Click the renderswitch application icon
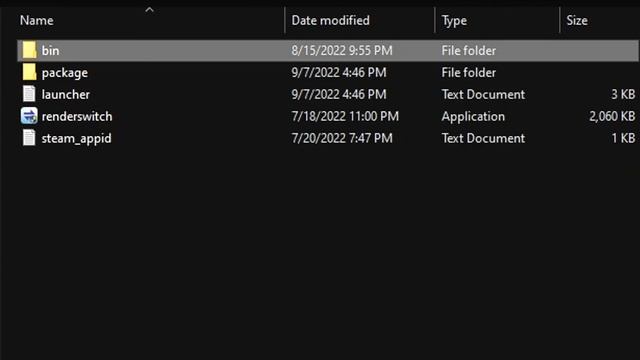This screenshot has width=640, height=360. pyautogui.click(x=29, y=116)
